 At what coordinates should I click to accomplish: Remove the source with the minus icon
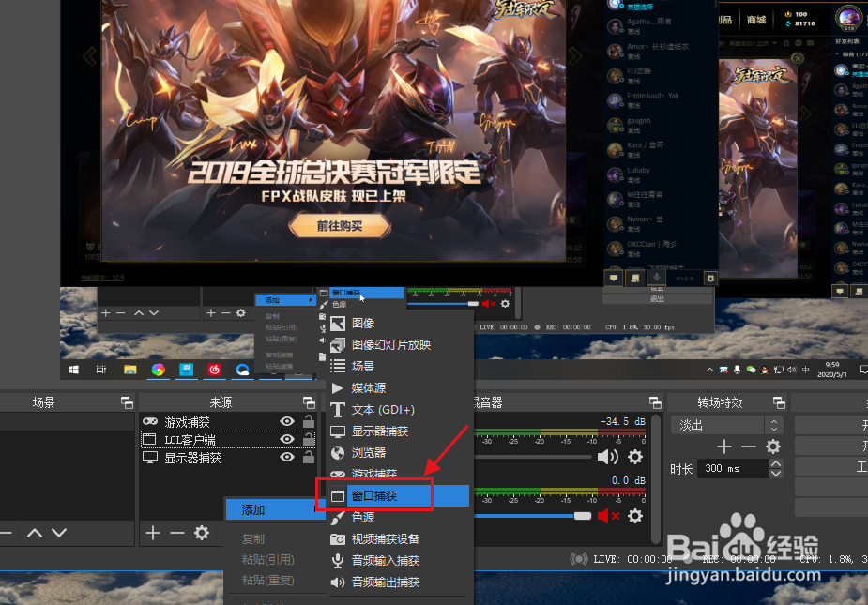point(177,533)
